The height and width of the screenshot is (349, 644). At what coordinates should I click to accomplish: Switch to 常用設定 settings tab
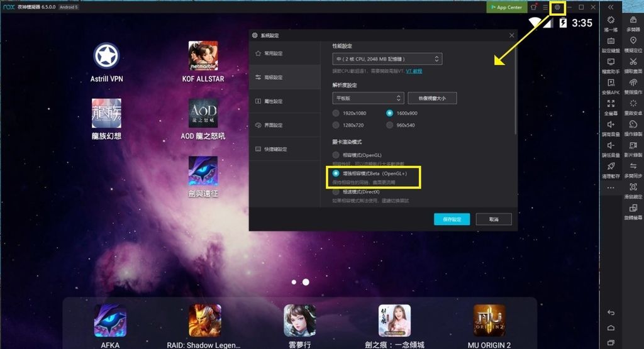285,53
